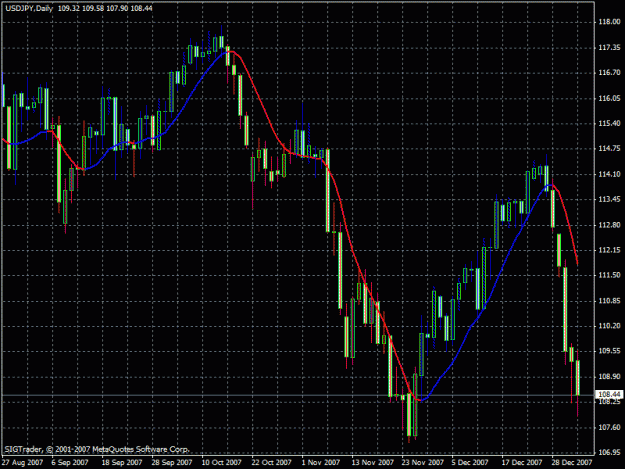Click the 113.45 price axis label
625x469 pixels.
pyautogui.click(x=609, y=199)
